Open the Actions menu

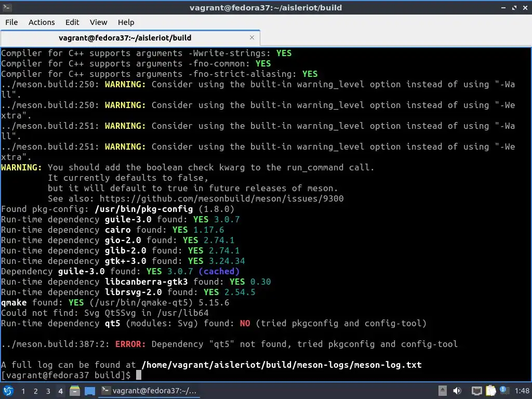click(x=42, y=22)
